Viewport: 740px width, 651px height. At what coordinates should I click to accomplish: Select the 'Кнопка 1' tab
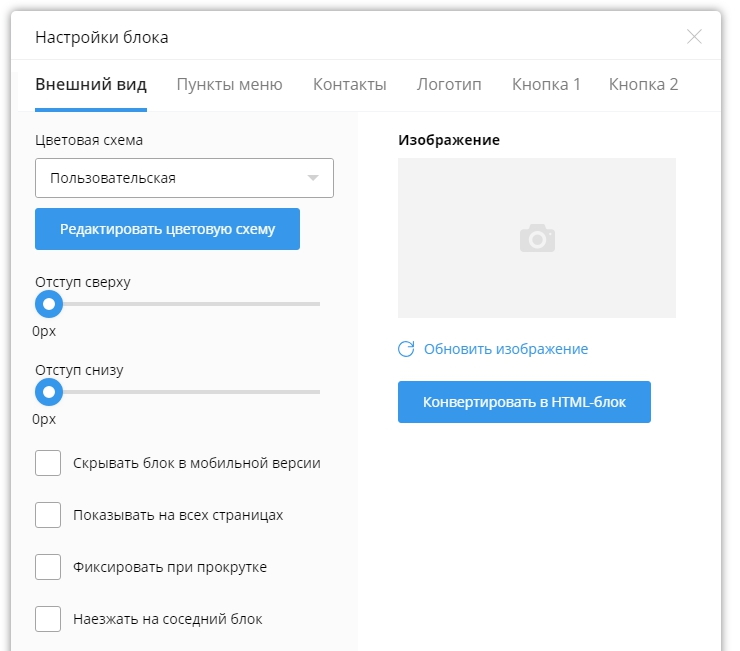(x=546, y=84)
